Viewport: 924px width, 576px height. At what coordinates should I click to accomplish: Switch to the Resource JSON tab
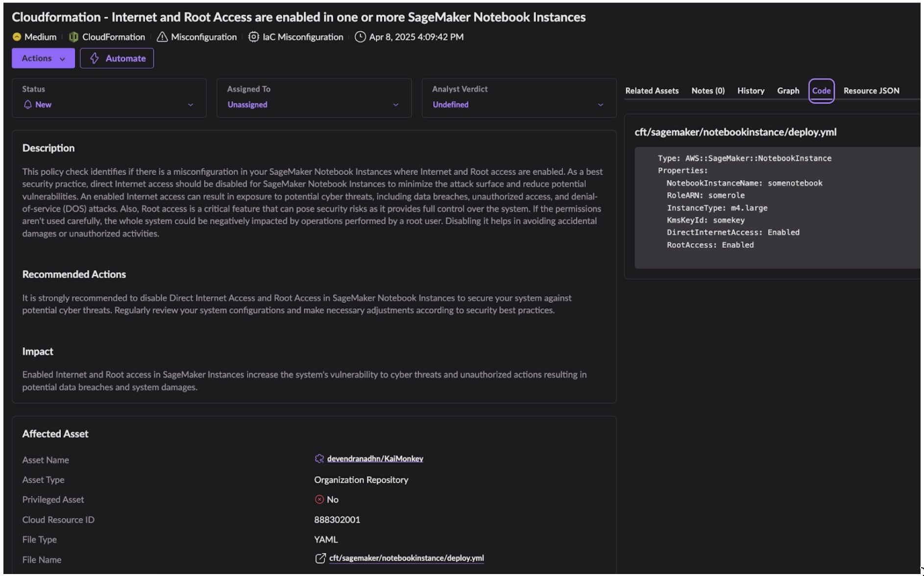[871, 91]
